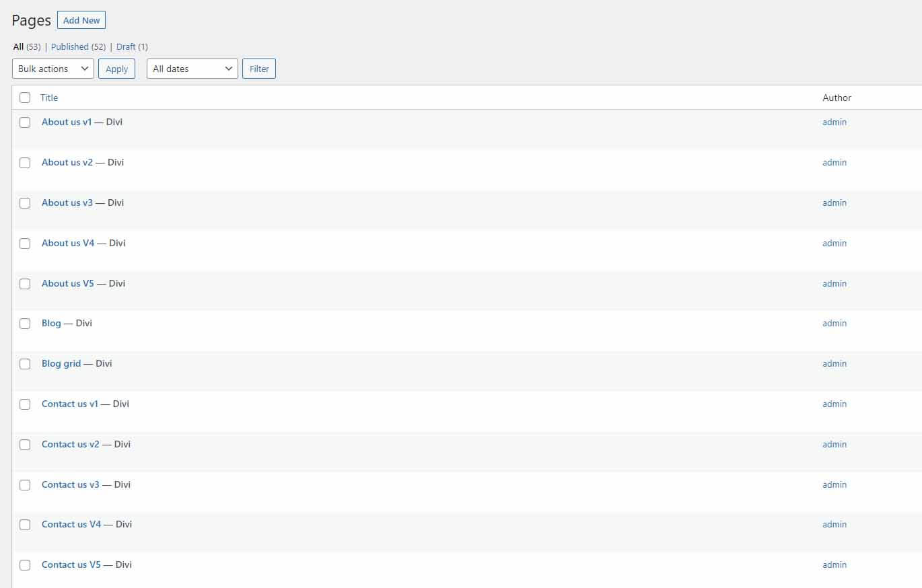Select the Blog grid page checkbox

(25, 364)
